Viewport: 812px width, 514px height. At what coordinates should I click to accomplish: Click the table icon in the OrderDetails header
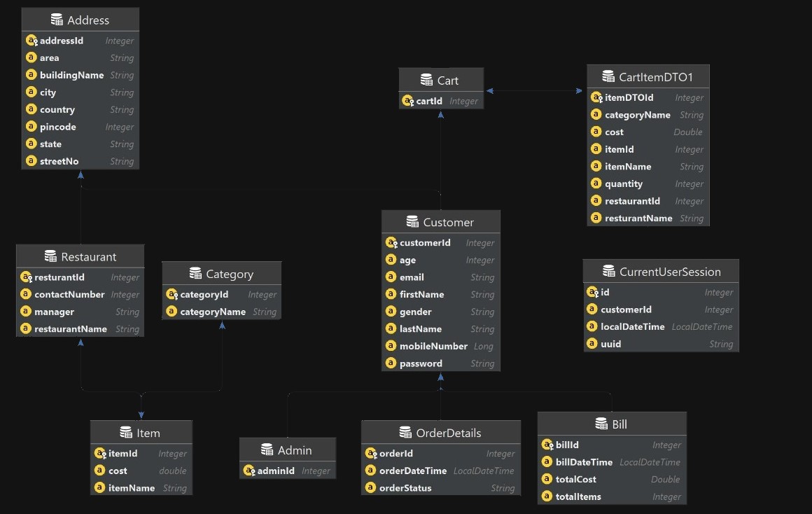click(405, 433)
